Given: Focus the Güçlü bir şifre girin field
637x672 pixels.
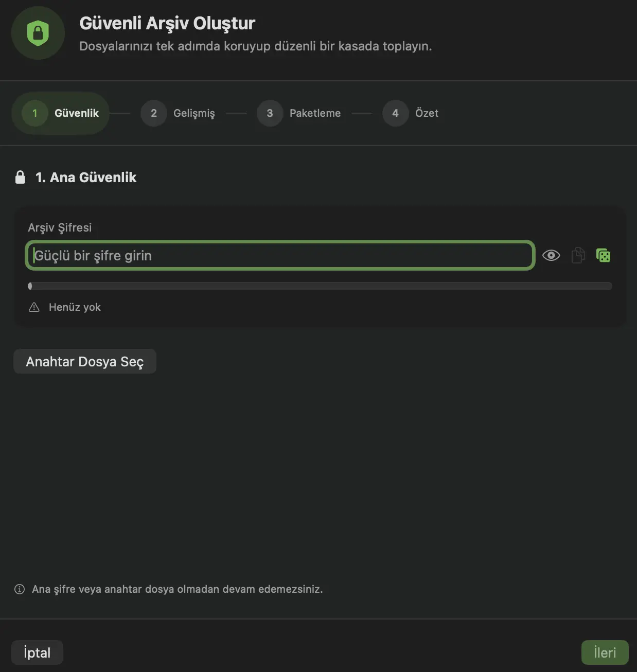Looking at the screenshot, I should [x=280, y=255].
